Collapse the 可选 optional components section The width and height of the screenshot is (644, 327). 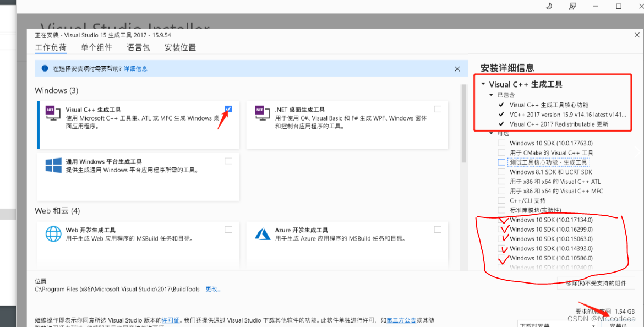(492, 133)
